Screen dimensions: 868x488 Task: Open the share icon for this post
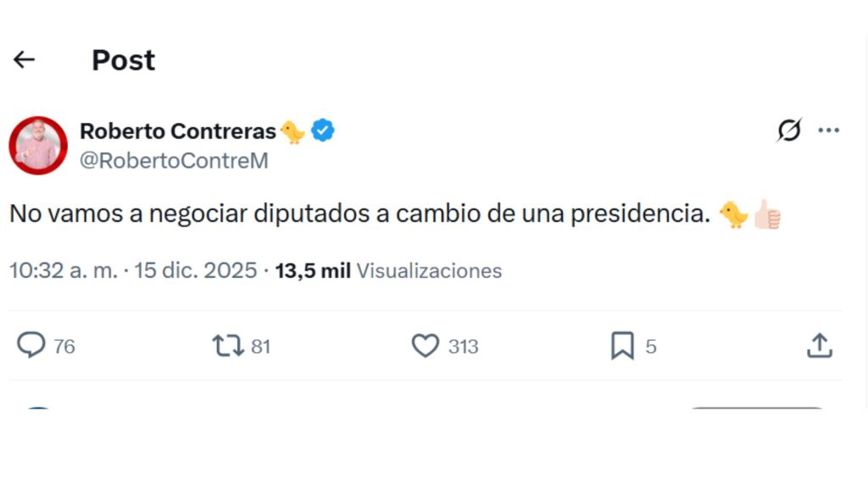point(820,346)
